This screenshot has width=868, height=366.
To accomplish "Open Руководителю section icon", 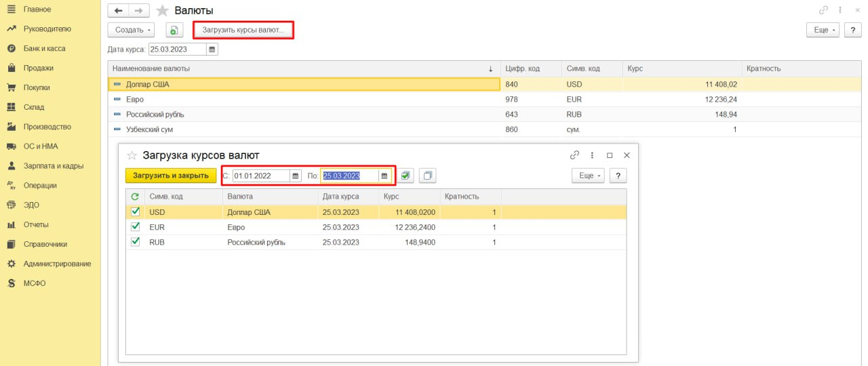I will 11,29.
